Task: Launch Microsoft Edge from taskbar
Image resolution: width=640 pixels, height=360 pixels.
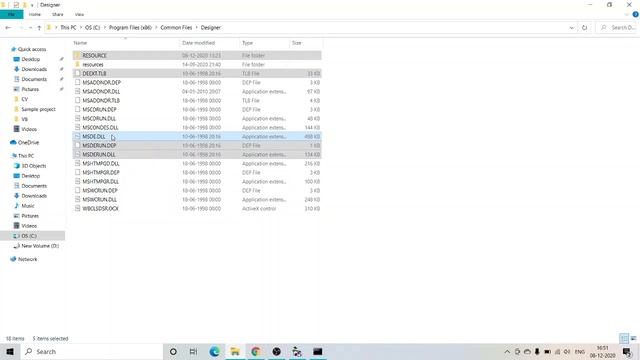Action: point(214,351)
